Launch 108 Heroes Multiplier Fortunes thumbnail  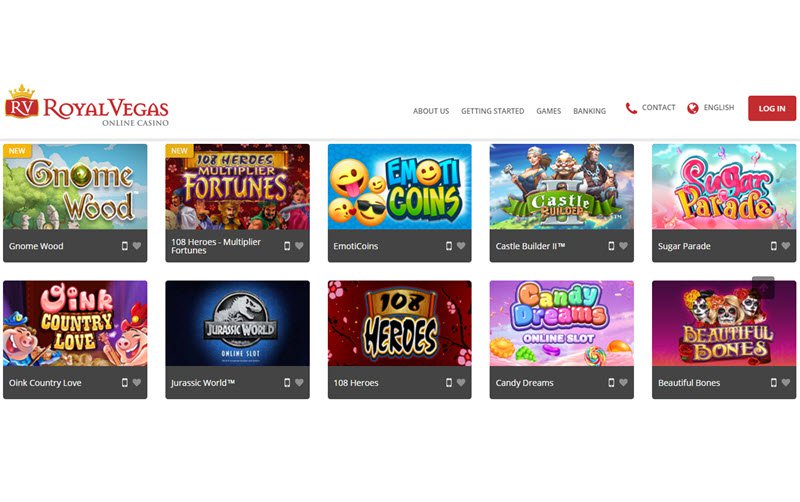(x=237, y=187)
